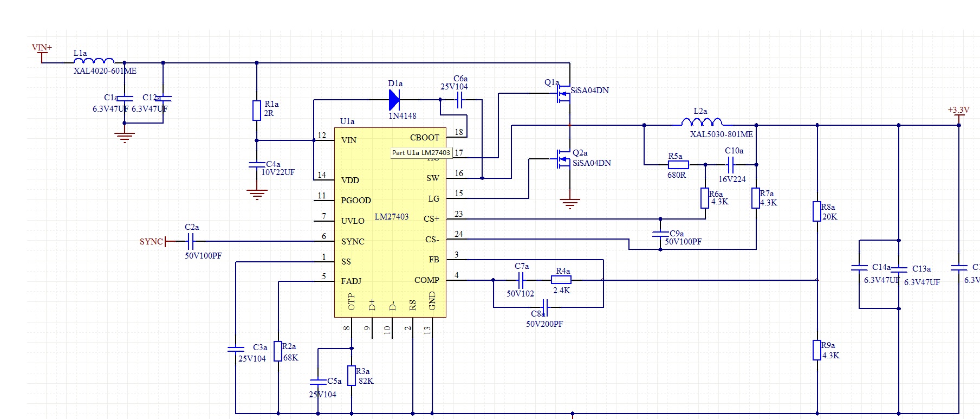Select resistor R9a body

pyautogui.click(x=817, y=350)
